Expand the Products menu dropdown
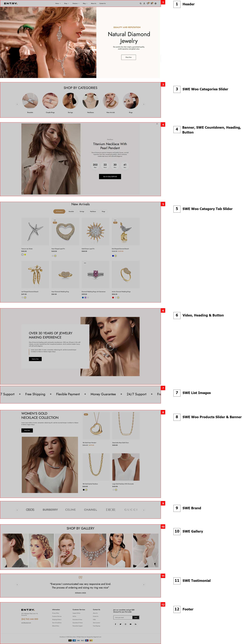 pos(76,3)
